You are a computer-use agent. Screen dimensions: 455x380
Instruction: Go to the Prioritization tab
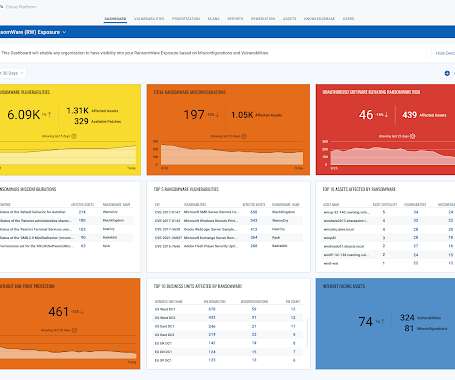[186, 19]
